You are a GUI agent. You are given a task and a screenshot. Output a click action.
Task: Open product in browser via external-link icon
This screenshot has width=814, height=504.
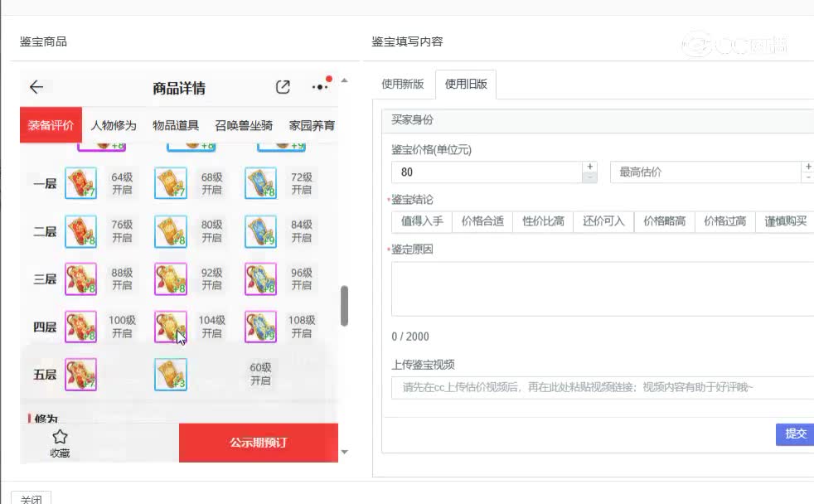(x=283, y=86)
